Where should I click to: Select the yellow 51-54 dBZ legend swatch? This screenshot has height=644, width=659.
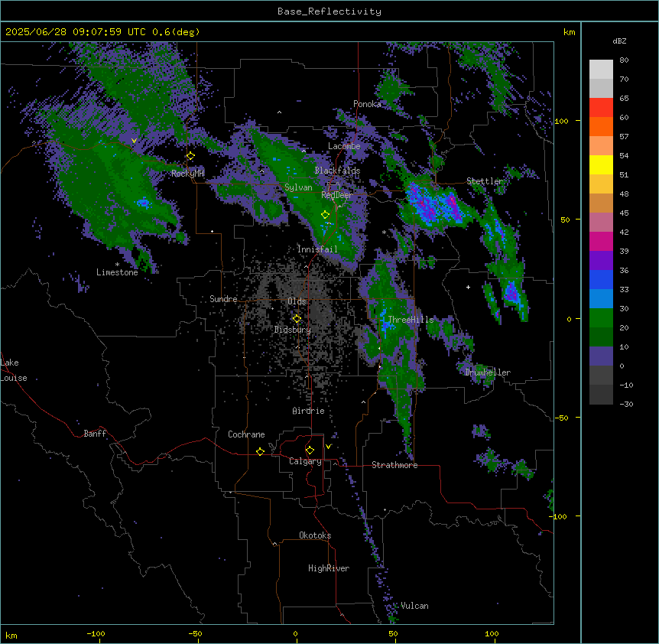[x=601, y=164]
